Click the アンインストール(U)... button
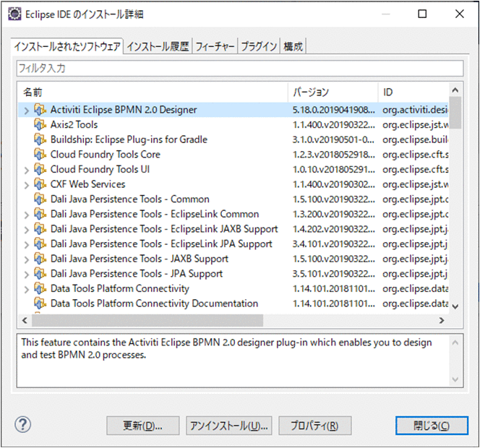The height and width of the screenshot is (448, 480). point(228,426)
